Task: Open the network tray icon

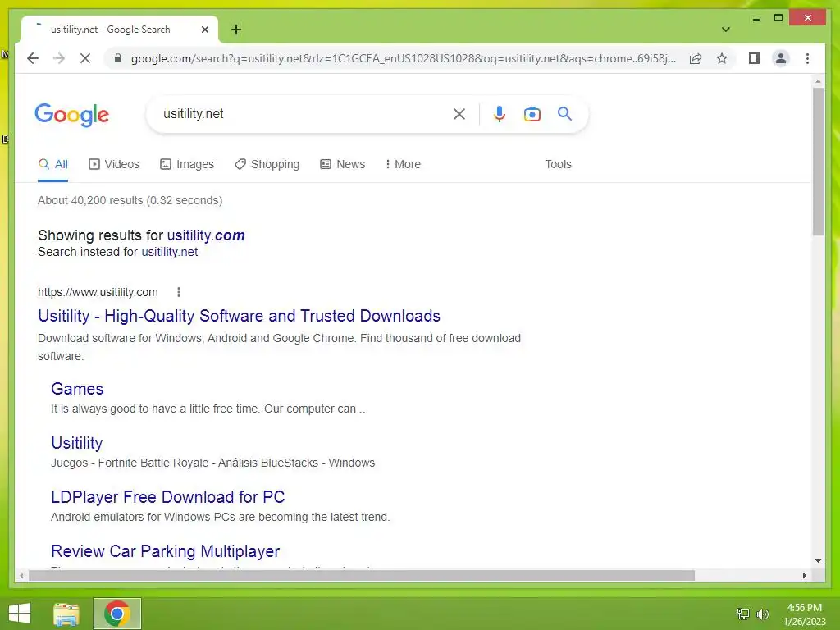Action: coord(743,614)
